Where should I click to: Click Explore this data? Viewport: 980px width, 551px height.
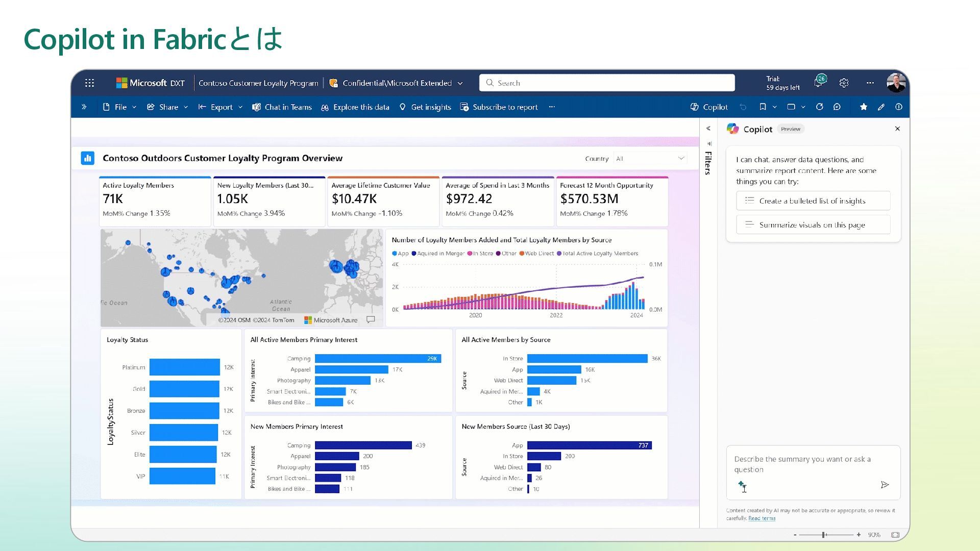point(355,107)
